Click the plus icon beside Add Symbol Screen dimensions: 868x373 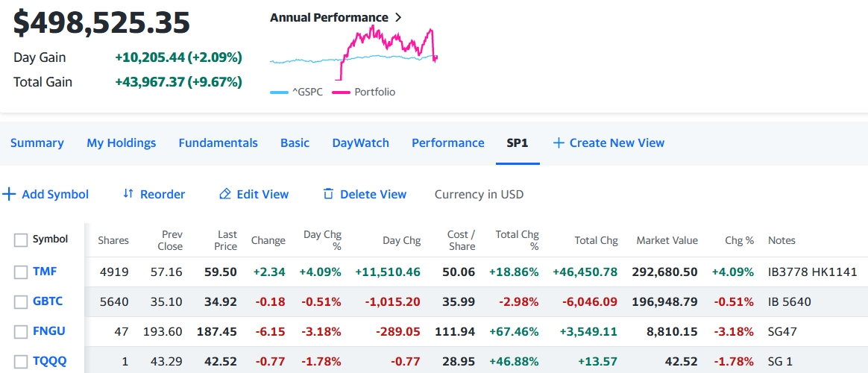pyautogui.click(x=9, y=195)
